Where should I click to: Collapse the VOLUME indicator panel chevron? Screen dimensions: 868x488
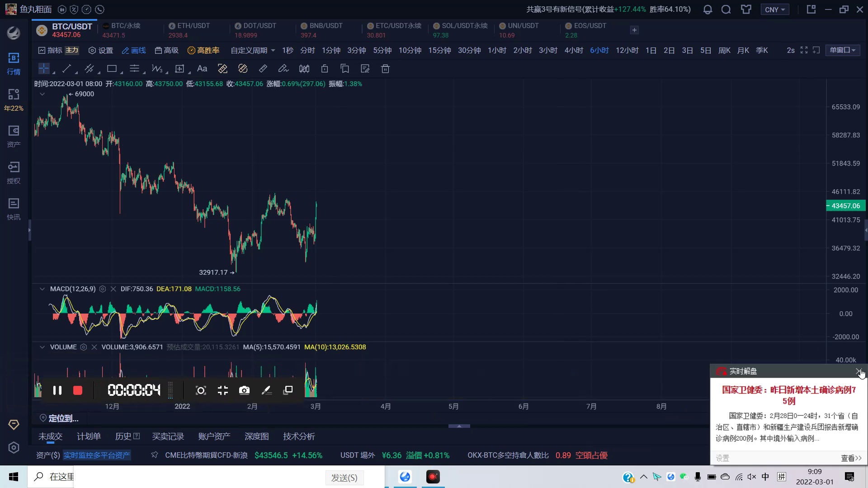42,347
